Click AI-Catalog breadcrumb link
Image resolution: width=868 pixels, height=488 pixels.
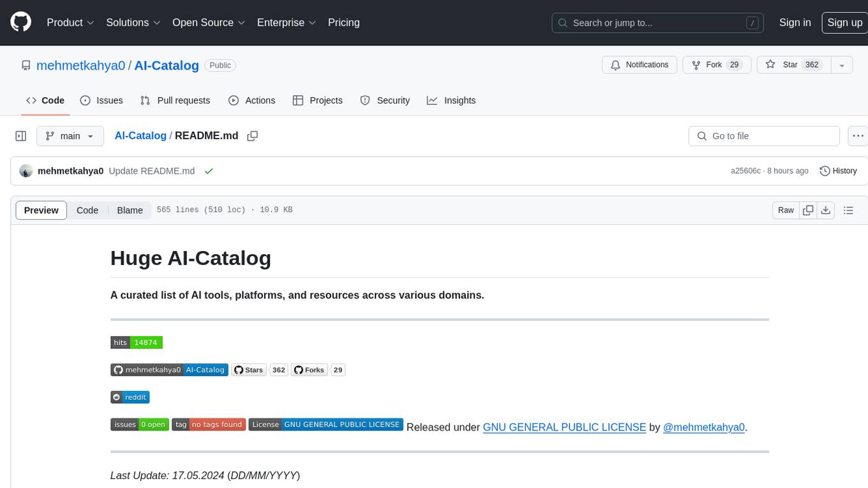point(140,136)
